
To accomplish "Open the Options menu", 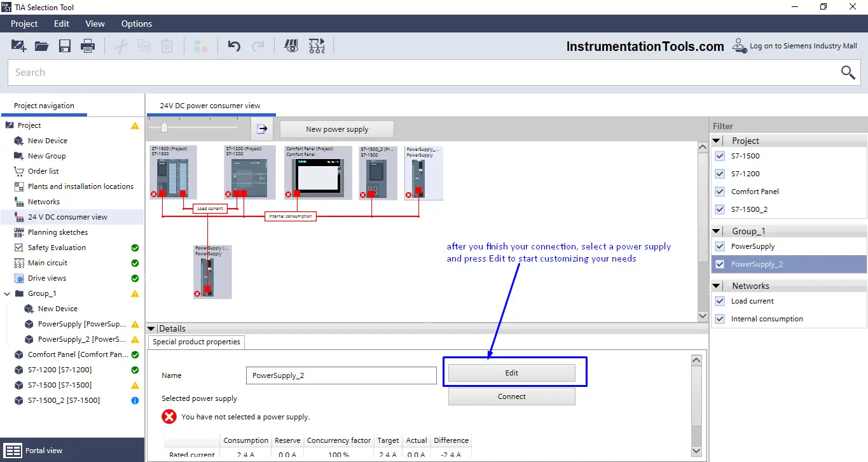I will coord(137,24).
